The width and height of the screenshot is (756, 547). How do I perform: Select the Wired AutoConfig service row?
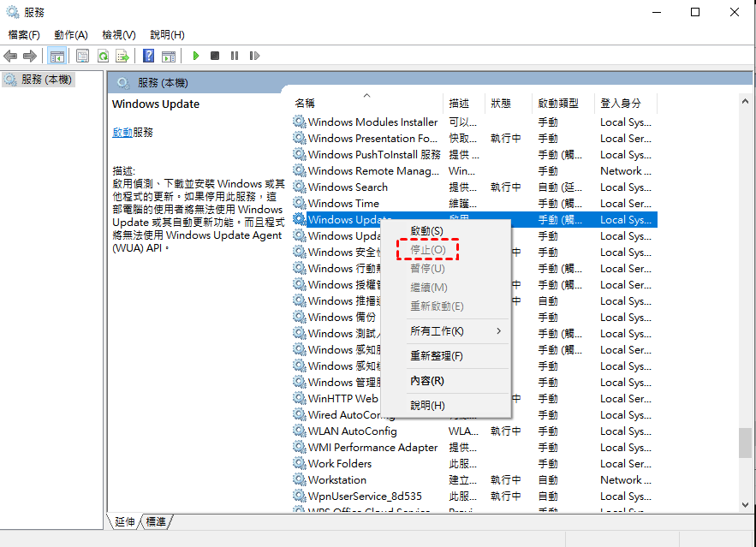click(x=474, y=414)
